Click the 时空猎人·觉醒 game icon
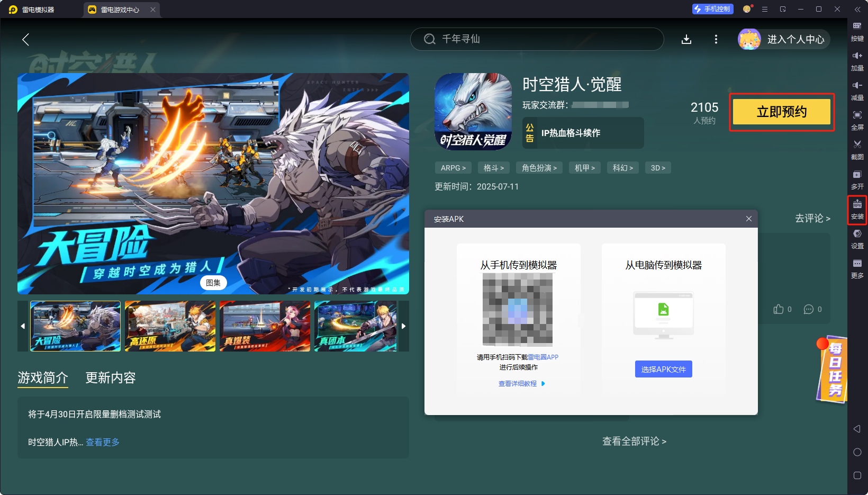868x495 pixels. 473,112
